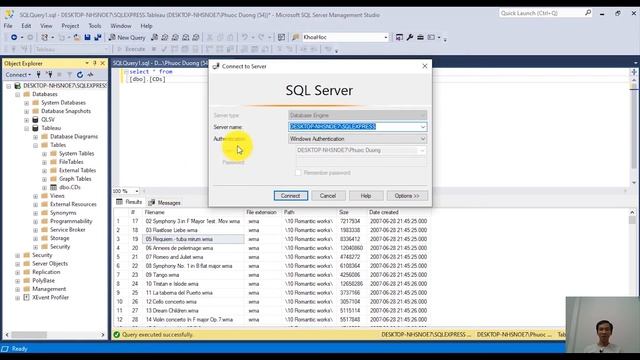Image resolution: width=640 pixels, height=360 pixels.
Task: Toggle the Remember password checkbox
Action: tap(298, 173)
